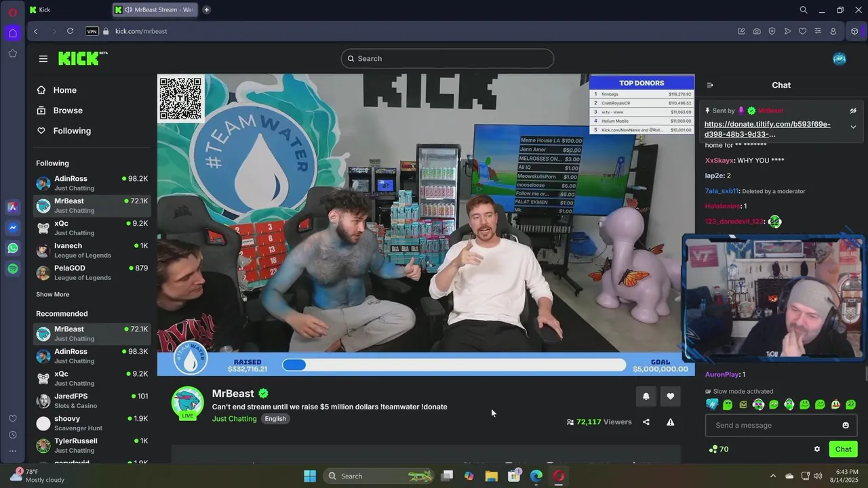This screenshot has width=868, height=488.
Task: Go back with the browser back arrow
Action: point(36,31)
